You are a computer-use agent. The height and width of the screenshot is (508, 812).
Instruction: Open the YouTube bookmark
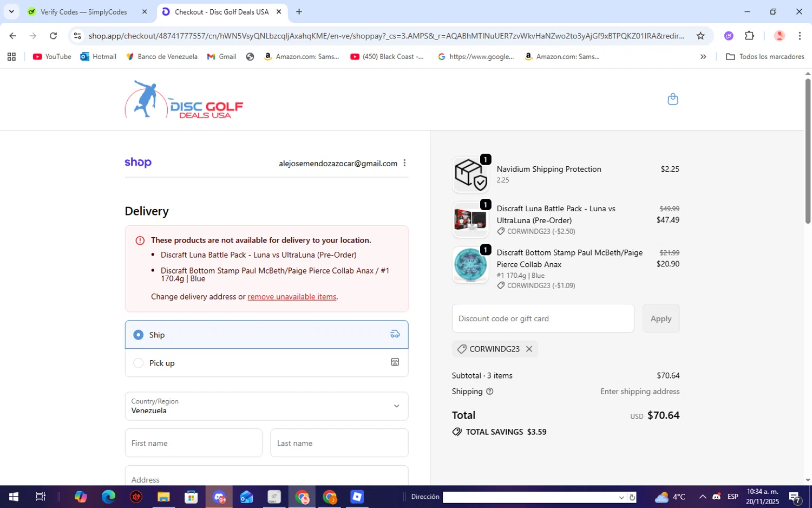pyautogui.click(x=52, y=56)
